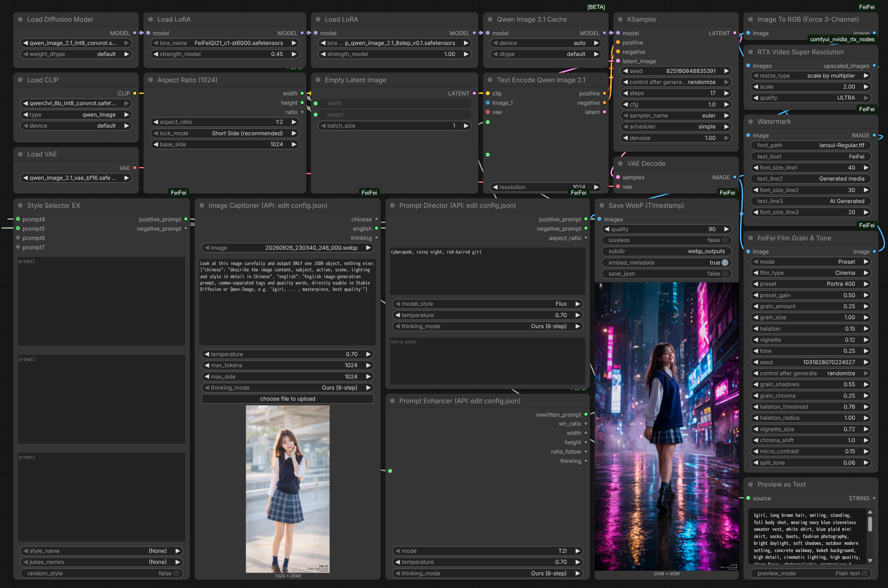The image size is (888, 588).
Task: Decrease KSampler cfg with the left arrow
Action: [625, 104]
